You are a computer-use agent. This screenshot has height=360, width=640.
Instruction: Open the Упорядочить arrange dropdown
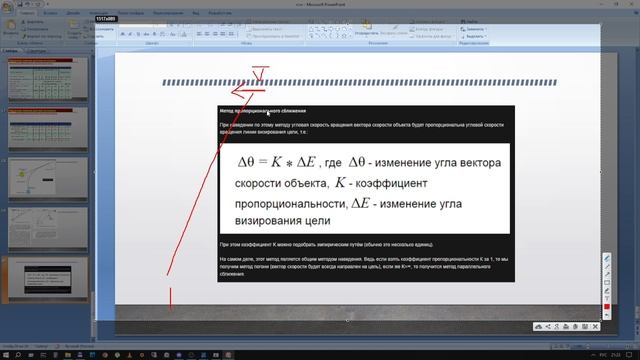367,30
